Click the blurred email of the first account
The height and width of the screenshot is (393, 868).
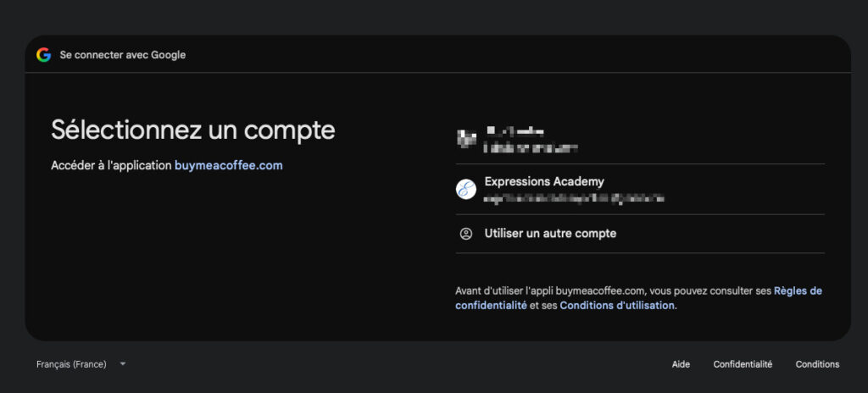(x=531, y=147)
